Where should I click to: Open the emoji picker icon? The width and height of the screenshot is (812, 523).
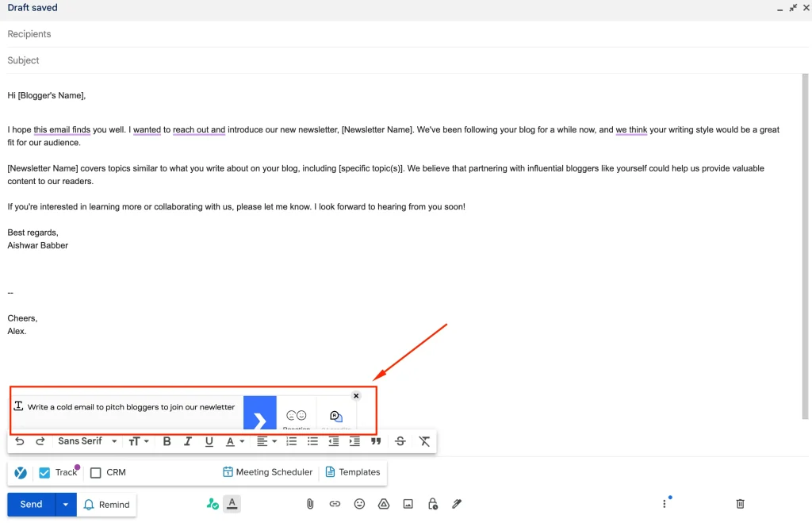[359, 504]
